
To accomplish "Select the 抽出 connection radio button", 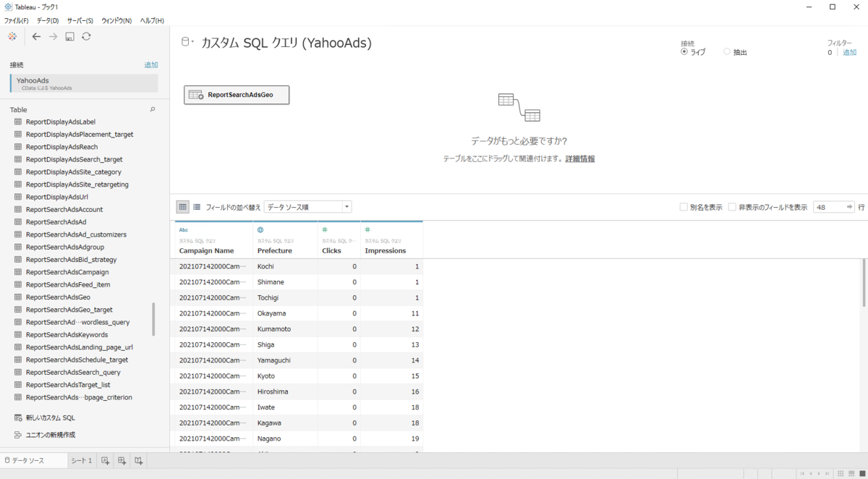I will tap(727, 52).
